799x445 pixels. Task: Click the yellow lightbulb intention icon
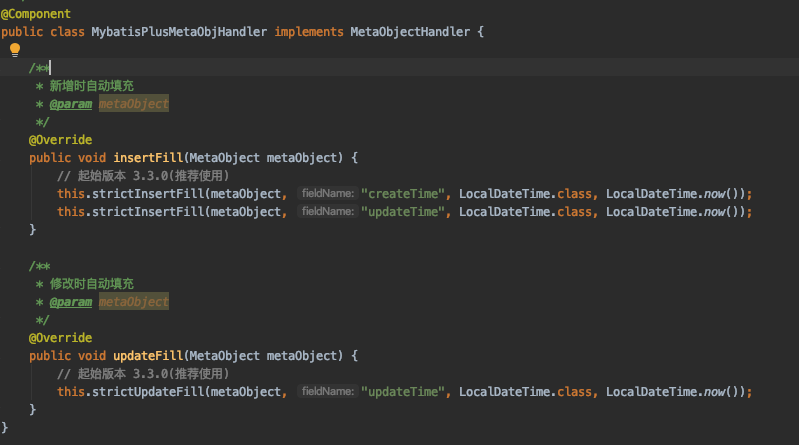15,49
